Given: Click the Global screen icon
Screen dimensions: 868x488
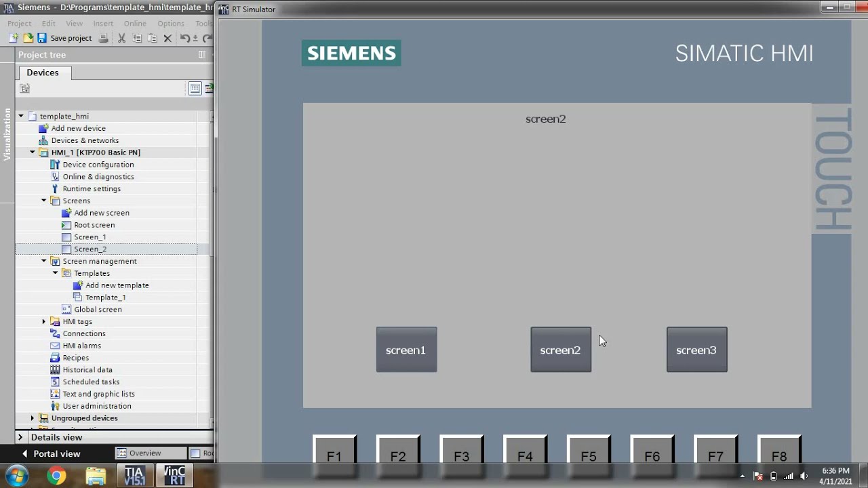Looking at the screenshot, I should pyautogui.click(x=66, y=309).
